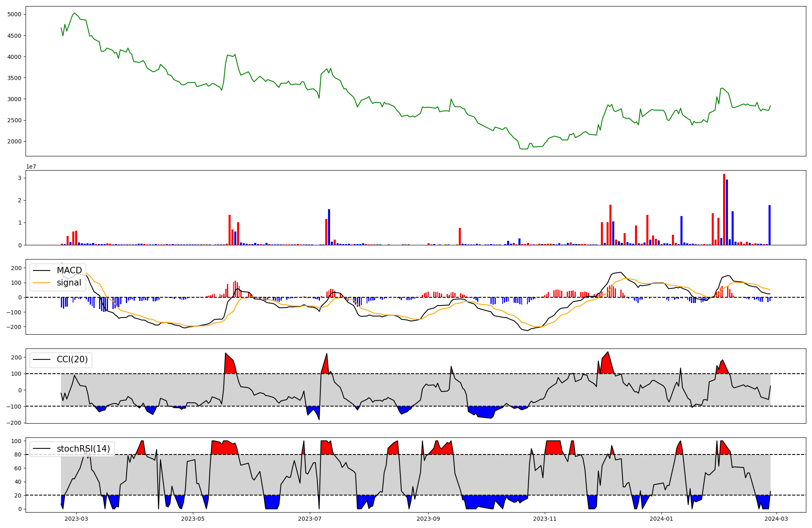This screenshot has height=528, width=812.
Task: Click the 2000 price axis tick label
Action: point(14,142)
